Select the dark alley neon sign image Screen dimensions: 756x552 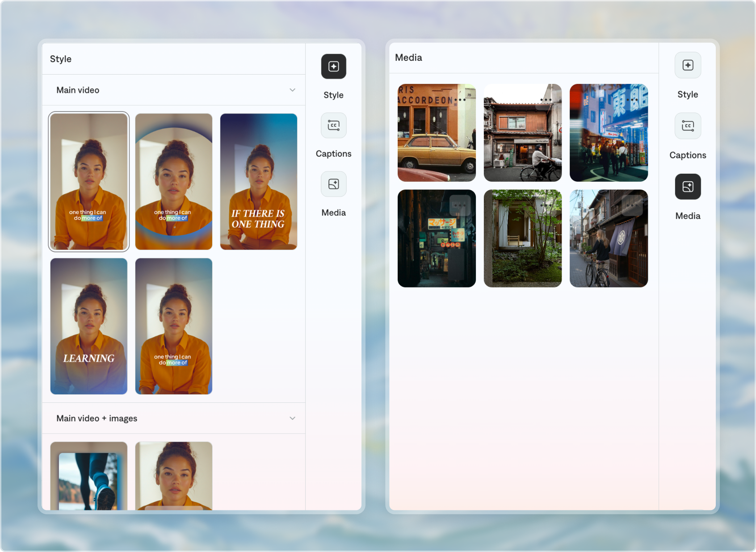(x=437, y=238)
